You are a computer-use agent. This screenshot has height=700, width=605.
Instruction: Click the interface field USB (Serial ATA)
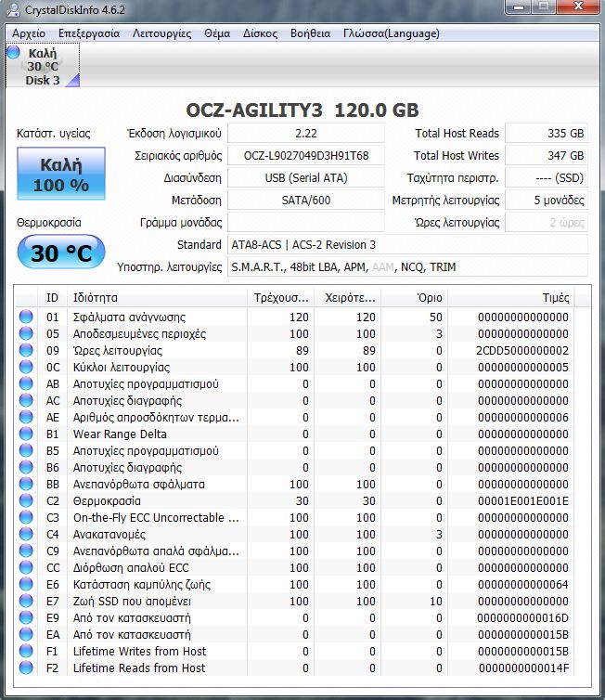tap(306, 177)
